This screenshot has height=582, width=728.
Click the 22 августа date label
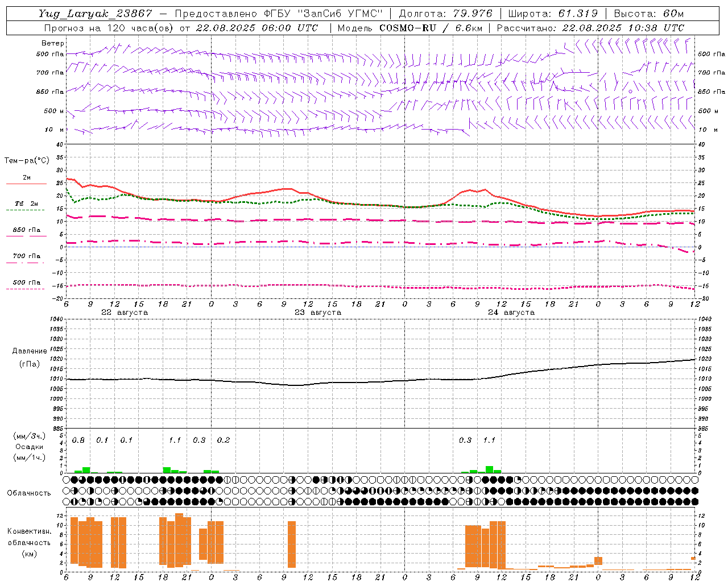click(125, 313)
